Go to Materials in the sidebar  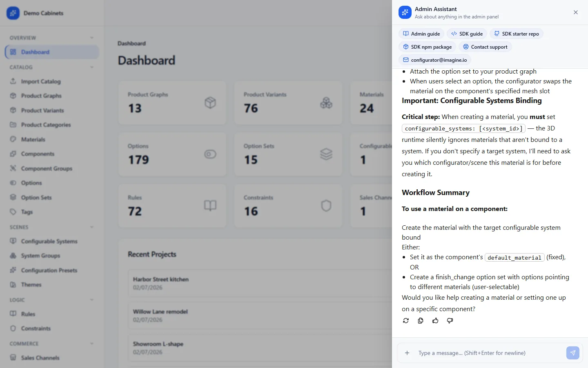pyautogui.click(x=52, y=139)
